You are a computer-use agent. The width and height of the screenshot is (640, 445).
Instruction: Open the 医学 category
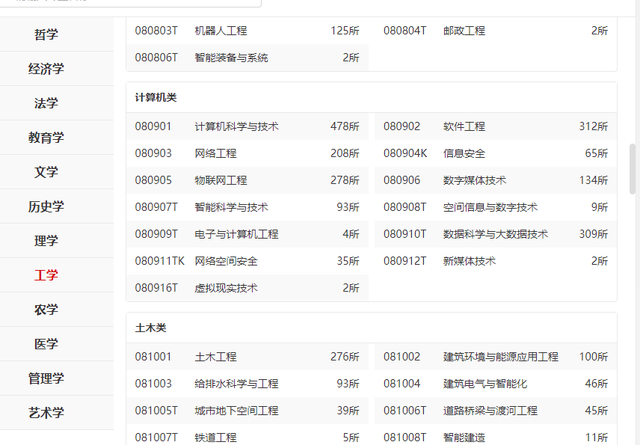[x=46, y=344]
